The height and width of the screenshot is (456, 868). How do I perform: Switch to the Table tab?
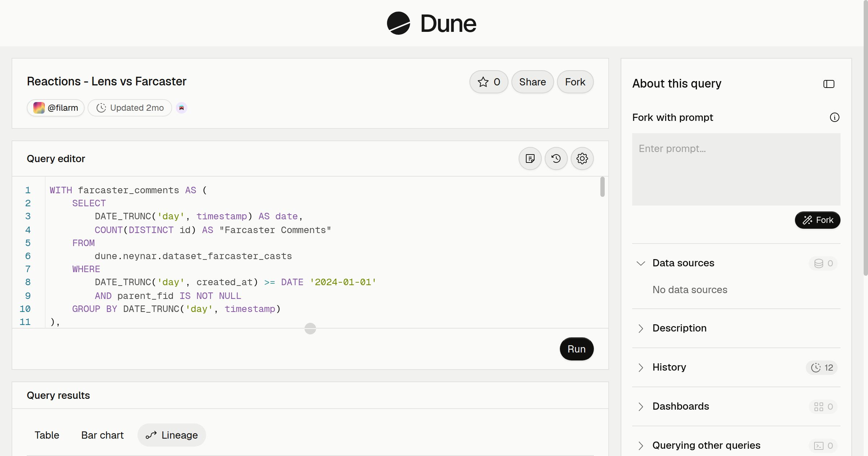pyautogui.click(x=47, y=435)
